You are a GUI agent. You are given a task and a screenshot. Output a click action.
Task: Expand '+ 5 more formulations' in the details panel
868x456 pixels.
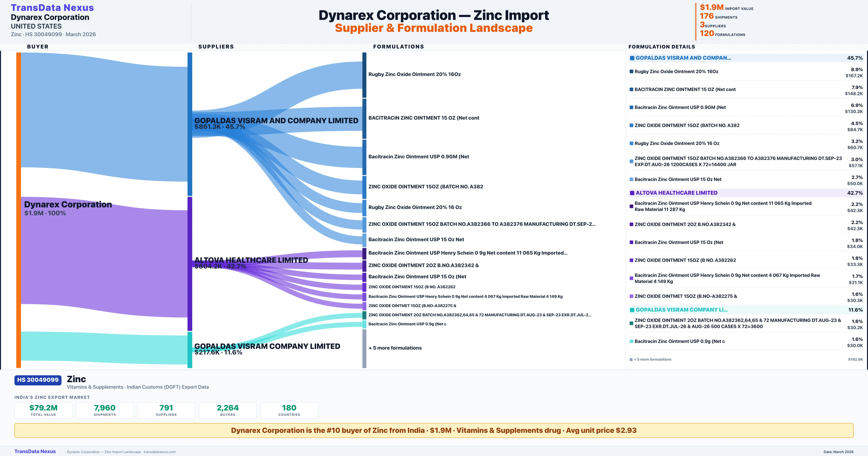point(653,360)
